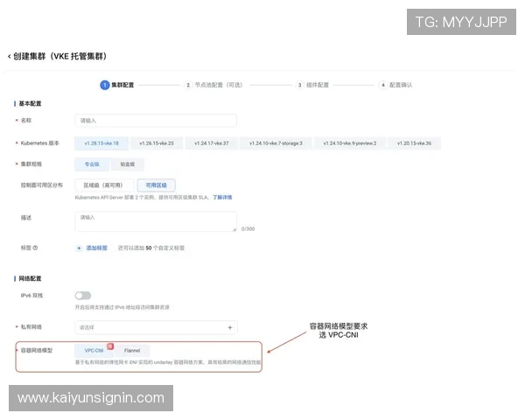Click into the 描述 text area
Screen dimensions: 525x420
pos(156,221)
